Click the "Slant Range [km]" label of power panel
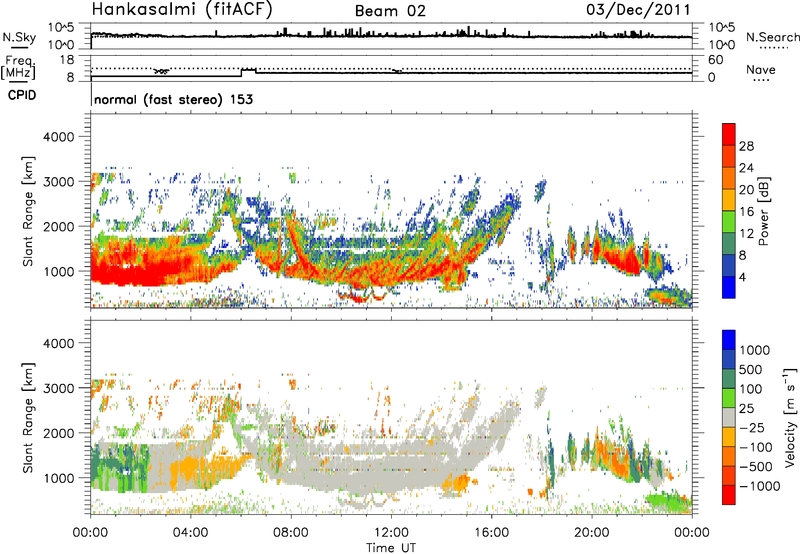Image resolution: width=800 pixels, height=554 pixels. click(29, 211)
